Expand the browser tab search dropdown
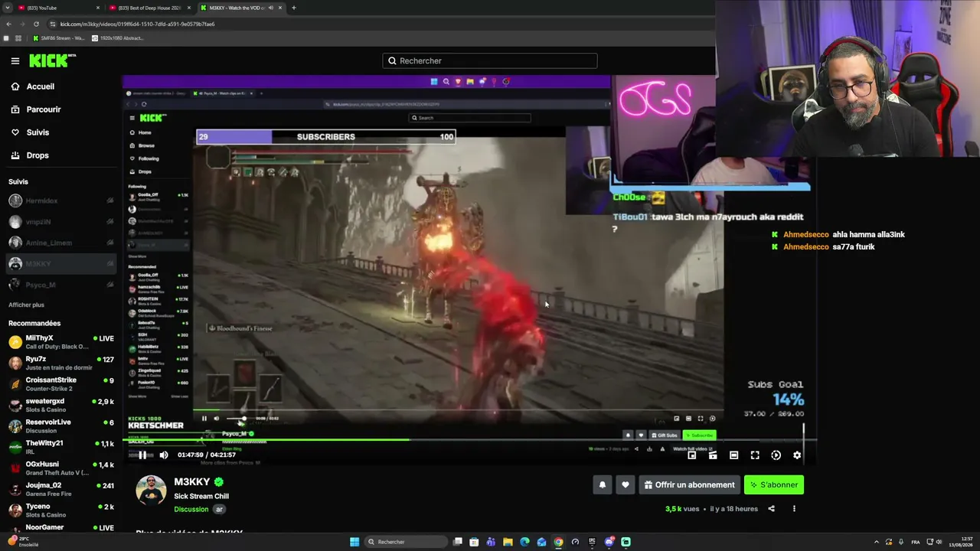Viewport: 980px width, 551px height. click(6, 8)
